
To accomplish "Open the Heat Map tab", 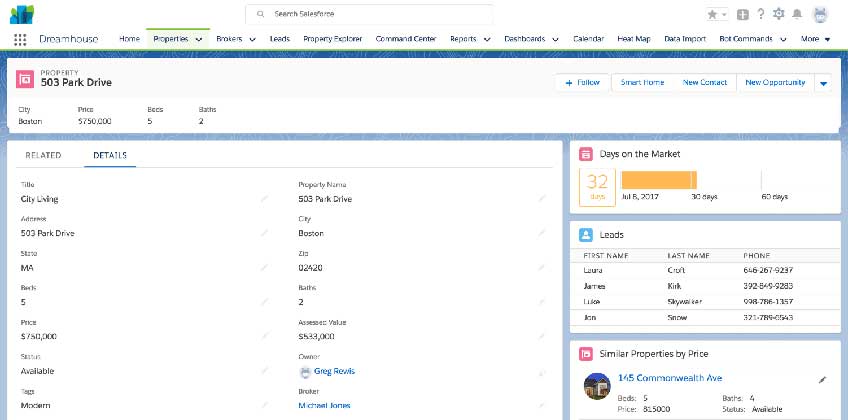I will tap(634, 39).
